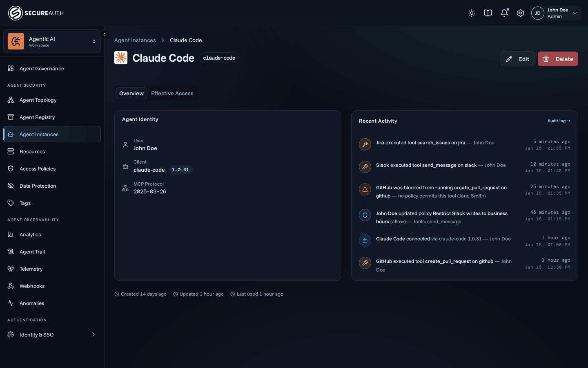Screen dimensions: 588x368
Task: Click the Jira executed tool search_issues entry
Action: click(x=465, y=144)
